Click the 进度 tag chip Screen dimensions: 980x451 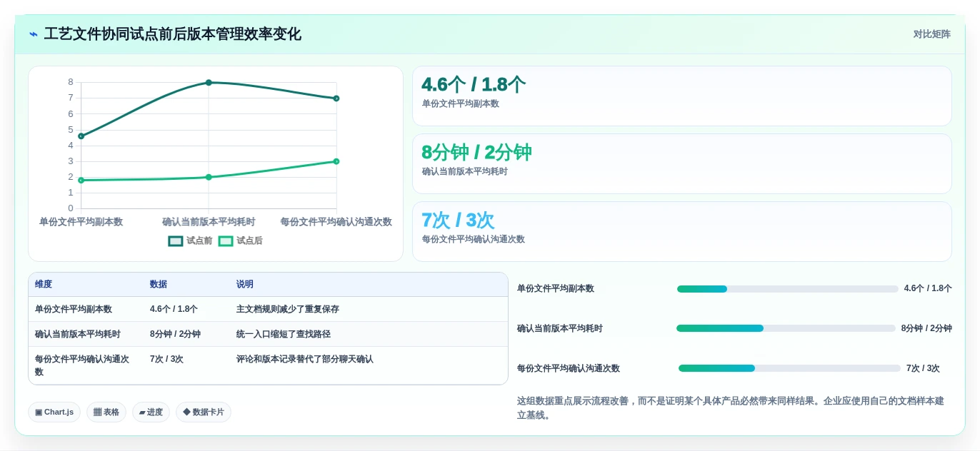pyautogui.click(x=151, y=412)
